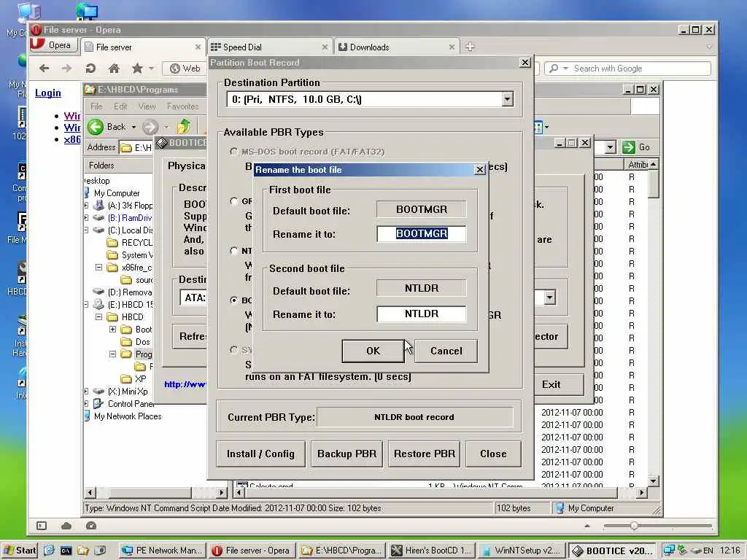
Task: Click the network tray icon
Action: coord(669,551)
